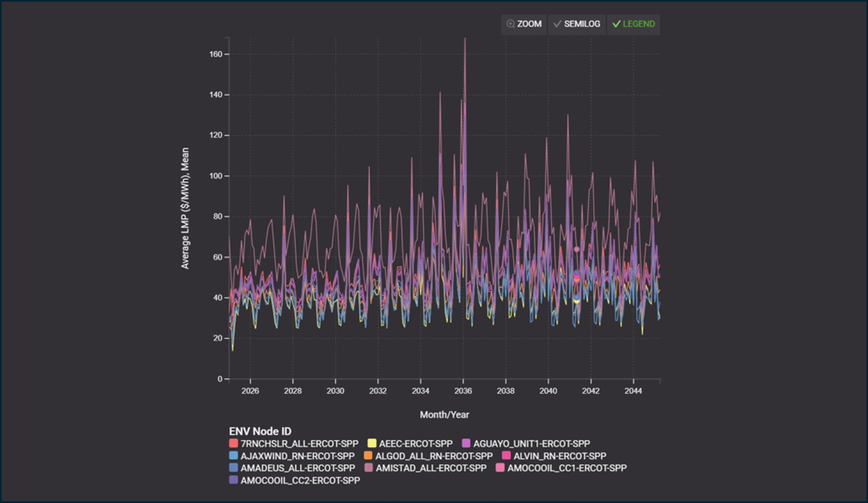Click the highlighted AMISTAD data point marker
Viewport: 868px width, 503px height.
tap(577, 249)
